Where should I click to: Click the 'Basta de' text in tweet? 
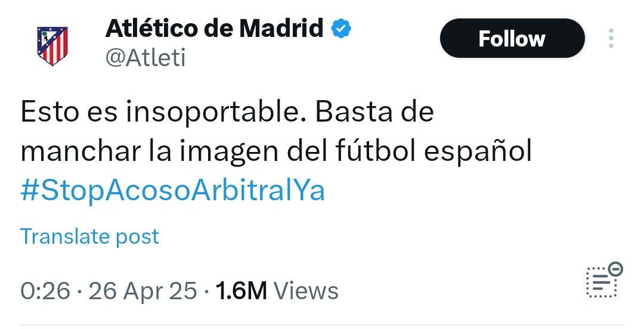[x=374, y=111]
